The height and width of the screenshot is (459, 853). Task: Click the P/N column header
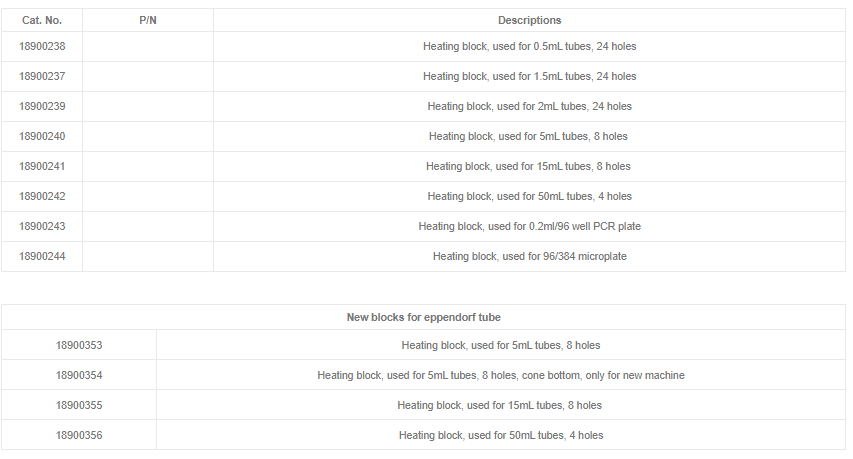click(x=148, y=20)
